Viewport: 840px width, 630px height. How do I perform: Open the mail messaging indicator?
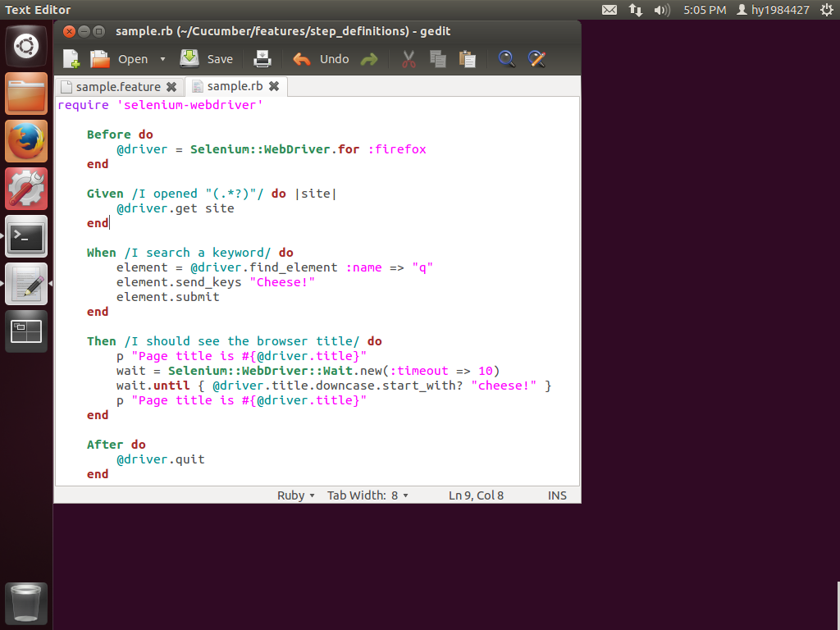609,10
